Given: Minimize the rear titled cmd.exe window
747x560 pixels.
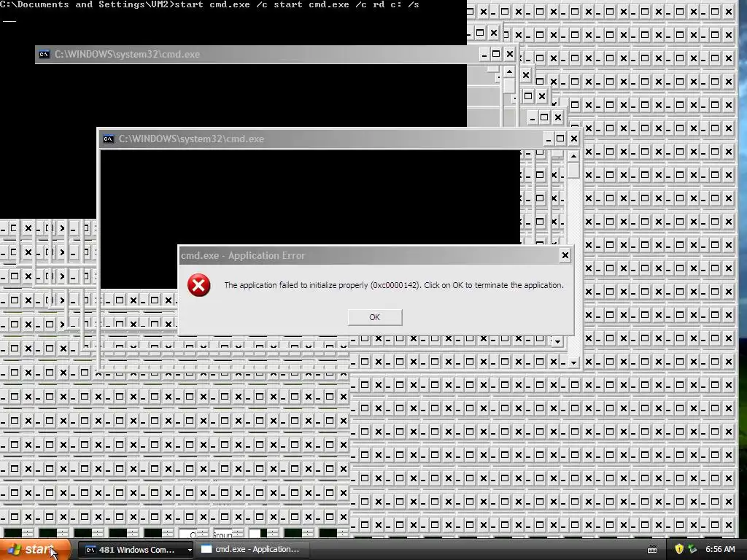Looking at the screenshot, I should click(484, 54).
